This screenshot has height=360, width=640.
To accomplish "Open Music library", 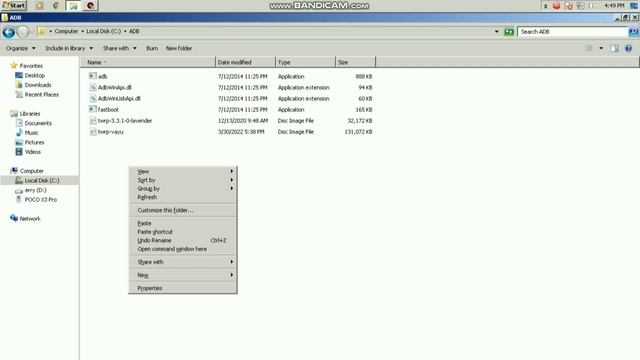I will pyautogui.click(x=31, y=133).
